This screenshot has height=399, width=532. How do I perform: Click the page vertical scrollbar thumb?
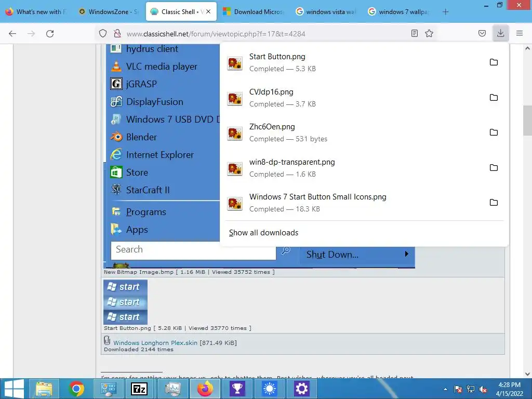pos(527,121)
